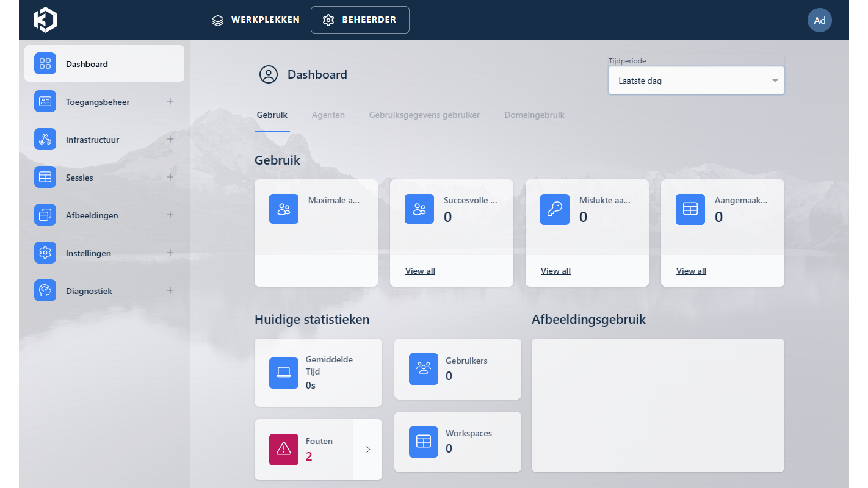Expand the Toegangsbeheer menu item
The height and width of the screenshot is (488, 868).
(170, 101)
